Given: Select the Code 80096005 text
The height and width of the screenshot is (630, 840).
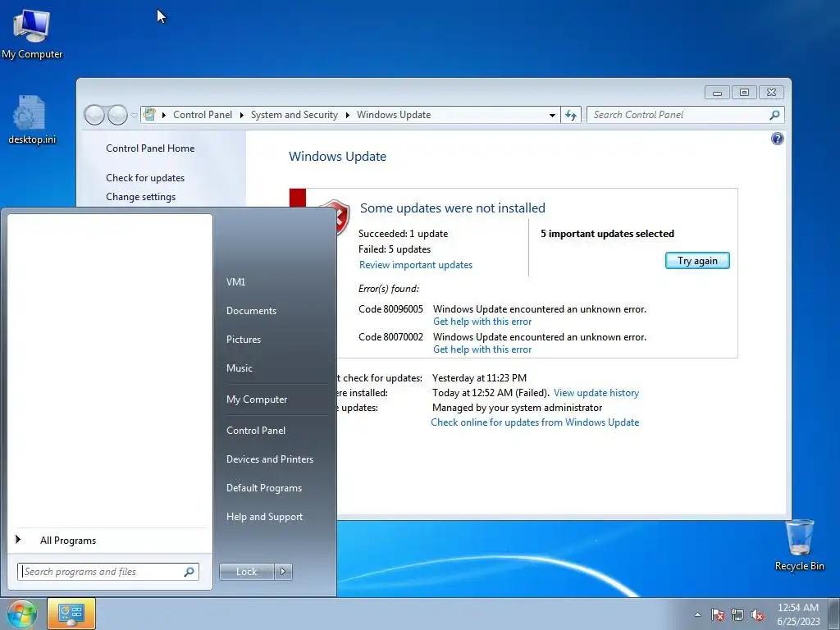Looking at the screenshot, I should point(390,309).
